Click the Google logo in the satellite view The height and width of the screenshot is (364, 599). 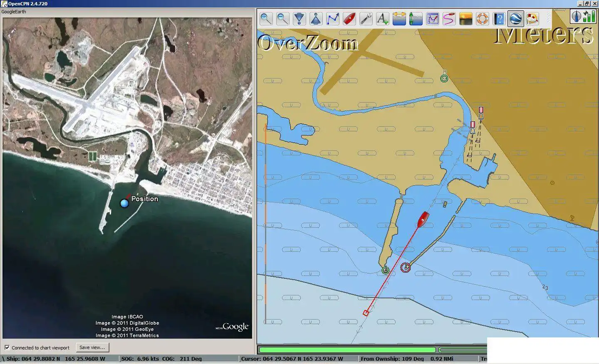pyautogui.click(x=235, y=327)
